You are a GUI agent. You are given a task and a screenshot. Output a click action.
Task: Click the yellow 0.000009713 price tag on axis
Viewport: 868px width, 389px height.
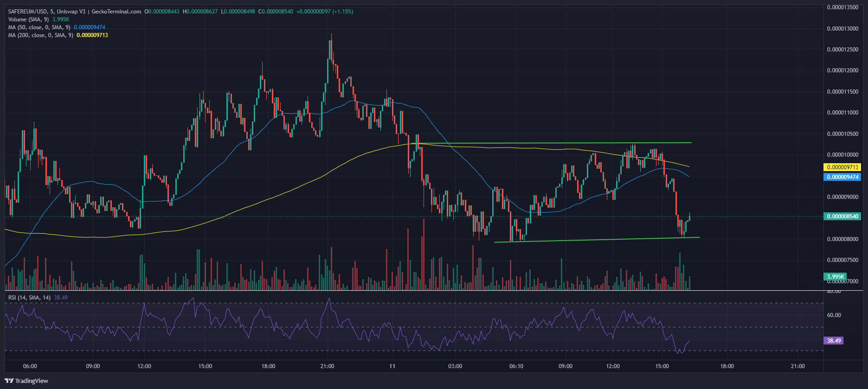pyautogui.click(x=842, y=167)
